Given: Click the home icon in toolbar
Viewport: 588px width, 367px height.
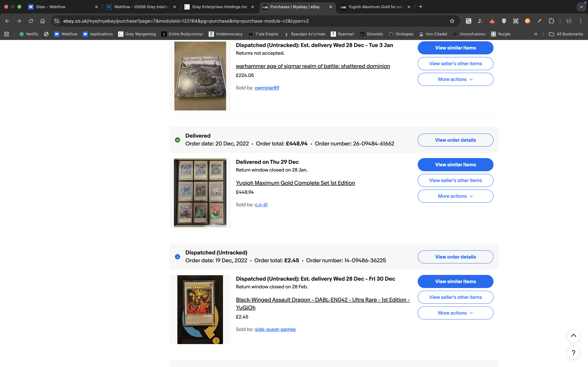Looking at the screenshot, I should click(42, 21).
